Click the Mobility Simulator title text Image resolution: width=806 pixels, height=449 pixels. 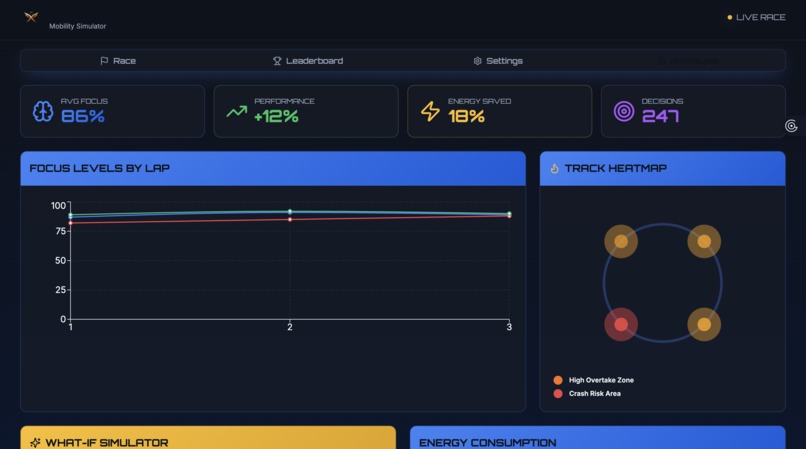78,26
